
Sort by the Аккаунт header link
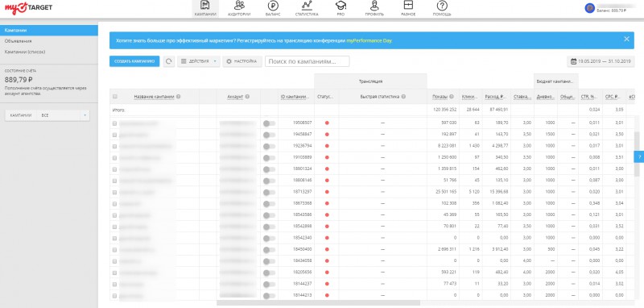235,97
